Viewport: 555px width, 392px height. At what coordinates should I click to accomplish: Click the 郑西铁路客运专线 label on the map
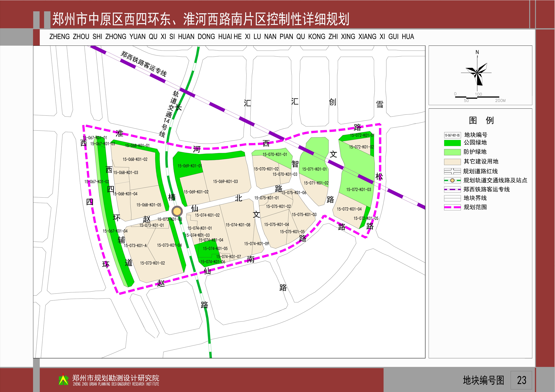144,64
